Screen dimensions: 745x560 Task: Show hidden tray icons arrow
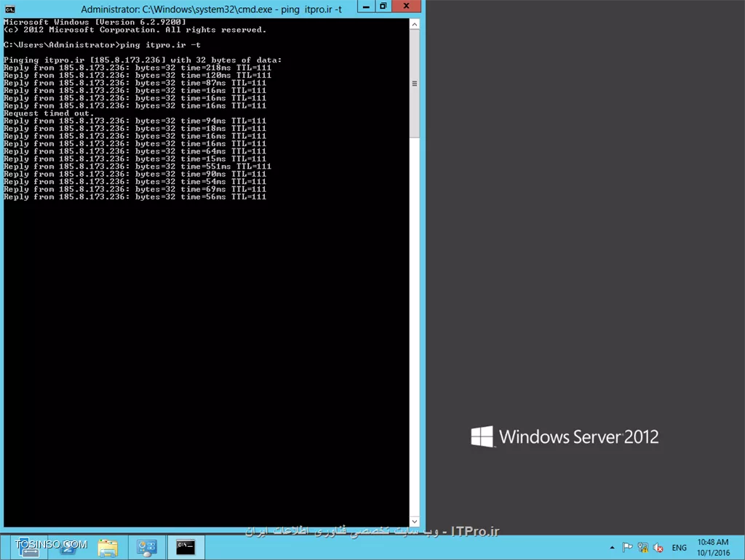612,548
